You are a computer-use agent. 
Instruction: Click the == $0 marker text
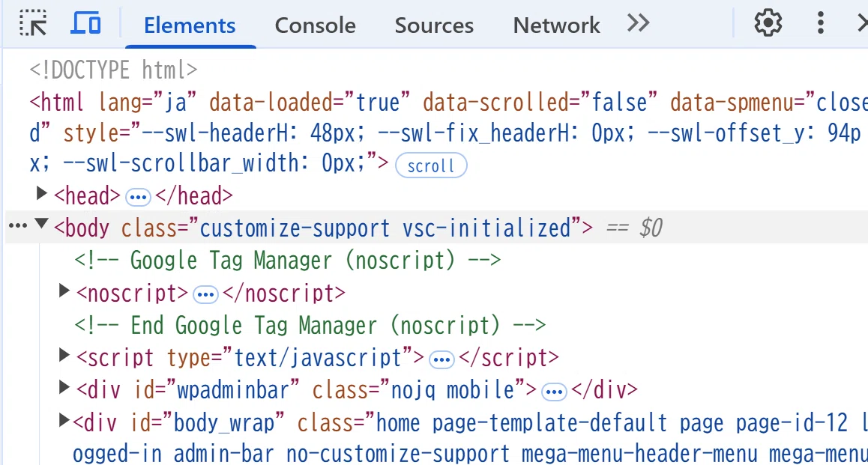634,228
